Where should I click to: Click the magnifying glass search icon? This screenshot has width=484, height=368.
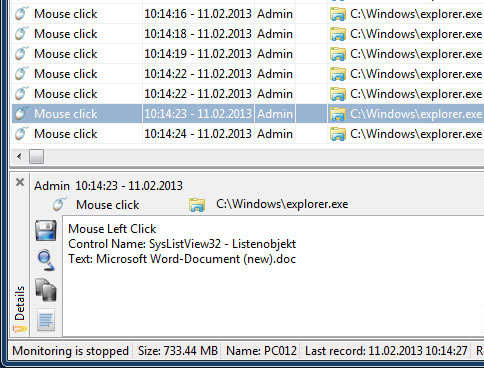point(46,260)
